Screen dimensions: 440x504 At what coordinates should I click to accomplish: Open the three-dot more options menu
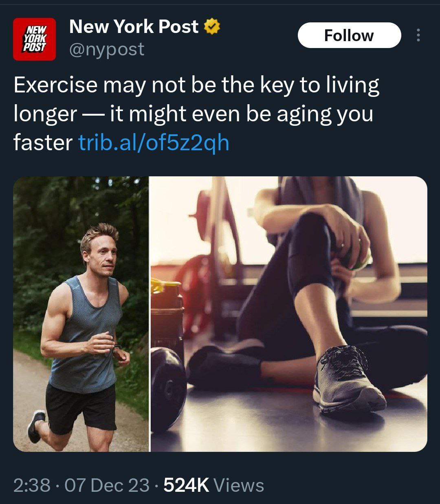pos(418,35)
